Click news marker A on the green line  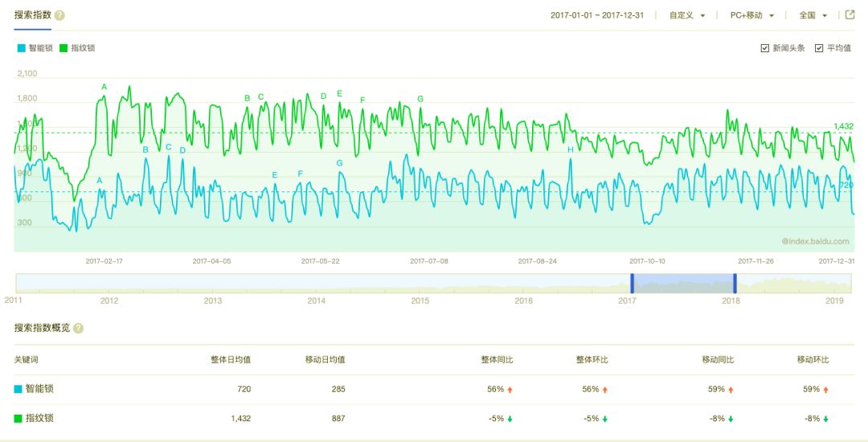click(x=104, y=87)
